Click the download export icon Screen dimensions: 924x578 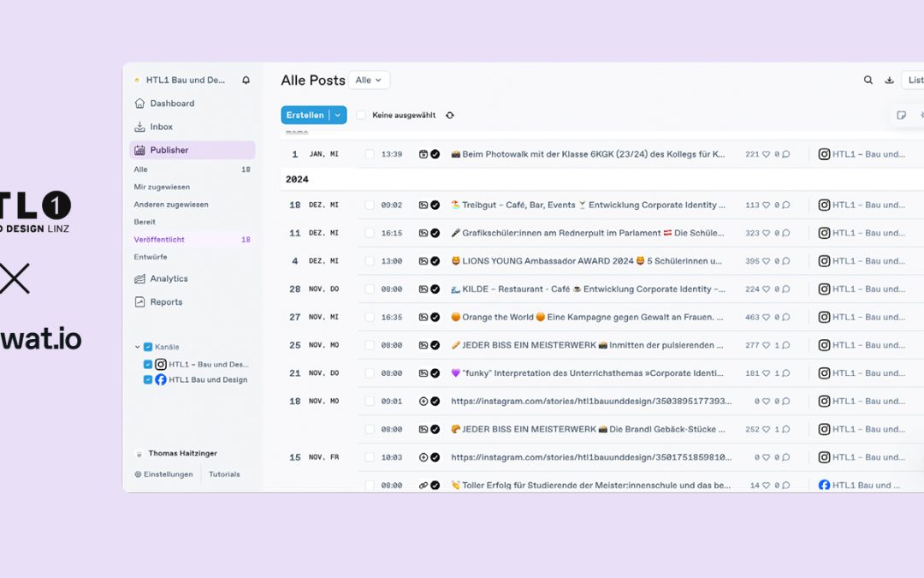click(x=889, y=80)
